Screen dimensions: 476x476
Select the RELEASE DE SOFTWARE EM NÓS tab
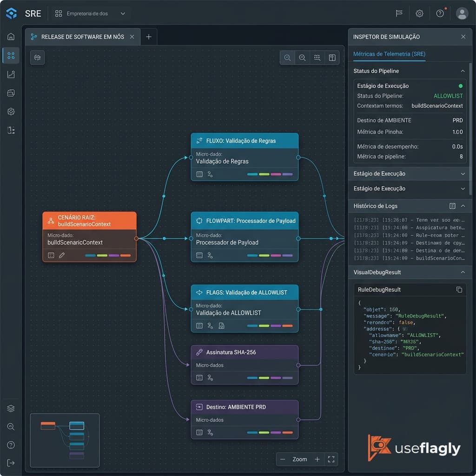83,37
